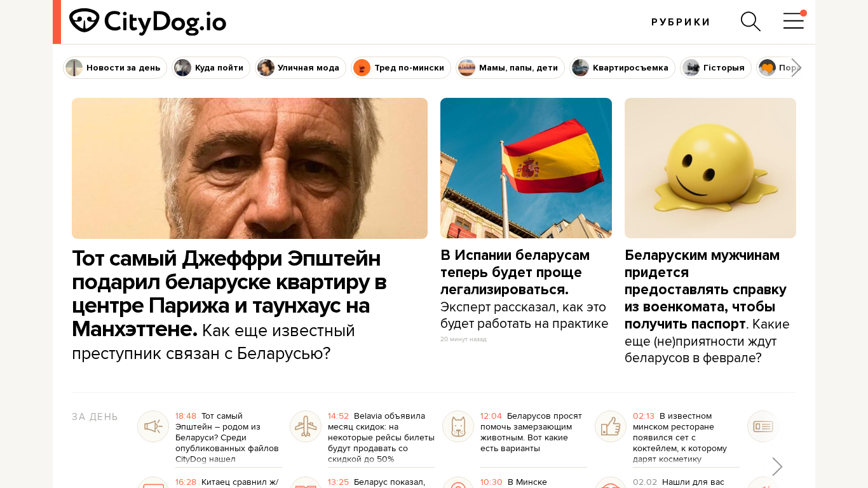The image size is (868, 488).
Task: Select the Новости за день chip
Action: (x=115, y=67)
